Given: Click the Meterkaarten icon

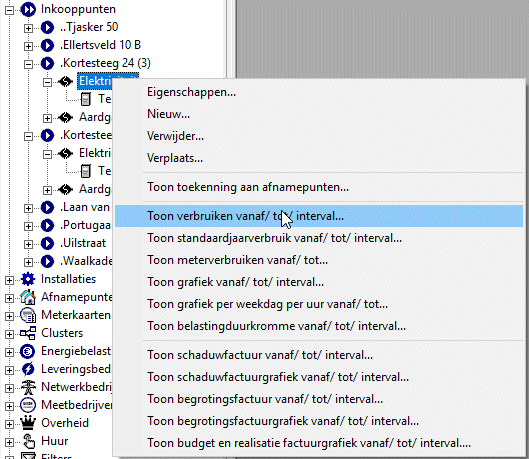Looking at the screenshot, I should click(x=28, y=315).
